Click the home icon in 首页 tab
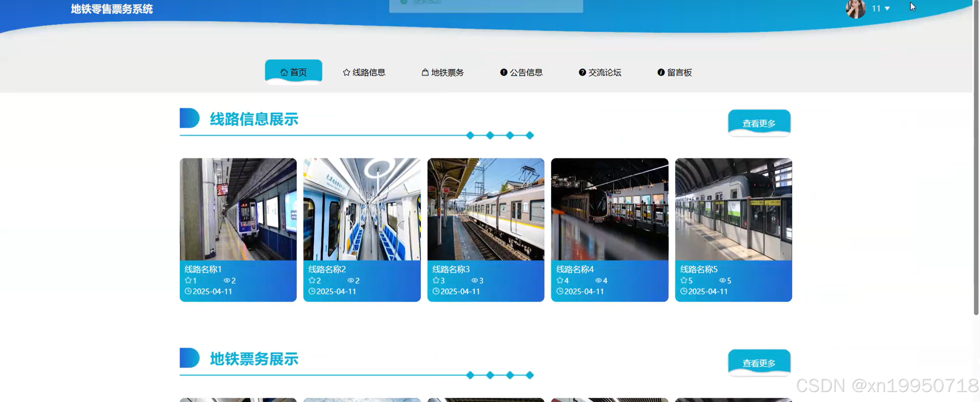The width and height of the screenshot is (980, 402). tap(284, 72)
